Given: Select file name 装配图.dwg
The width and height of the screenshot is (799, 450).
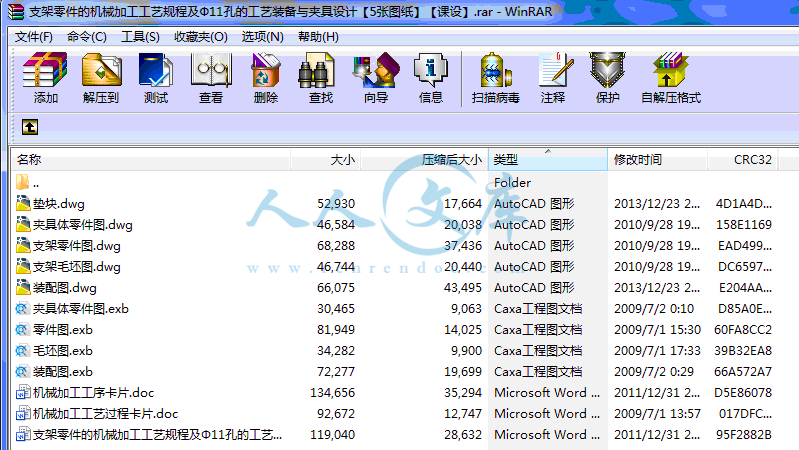Looking at the screenshot, I should point(65,287).
